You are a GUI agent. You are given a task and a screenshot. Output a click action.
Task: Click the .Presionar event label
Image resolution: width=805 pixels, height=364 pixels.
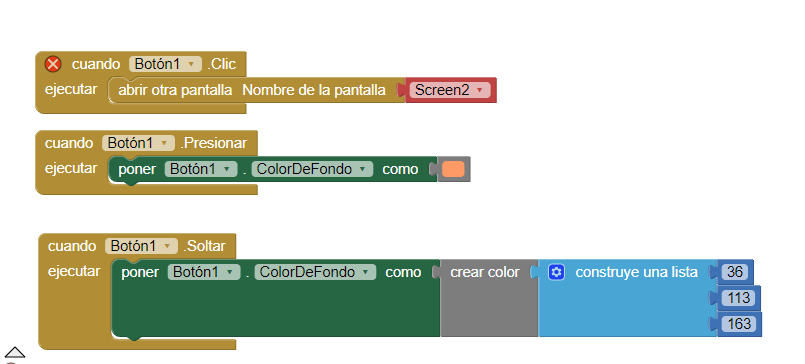(x=213, y=143)
